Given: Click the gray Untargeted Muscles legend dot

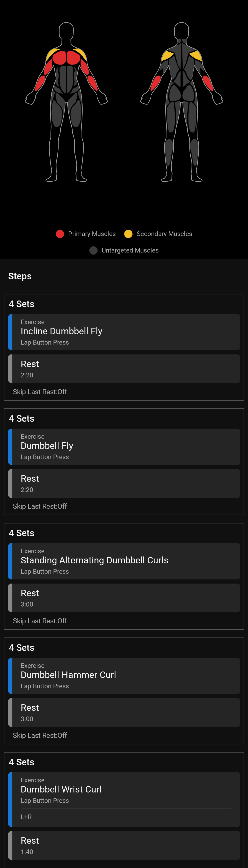Looking at the screenshot, I should (x=93, y=250).
